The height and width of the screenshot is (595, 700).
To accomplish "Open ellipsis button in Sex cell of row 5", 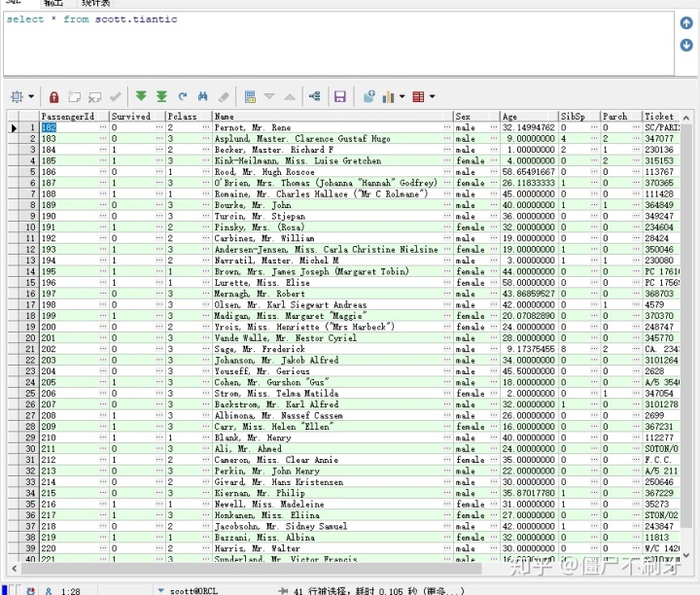I will (x=494, y=172).
